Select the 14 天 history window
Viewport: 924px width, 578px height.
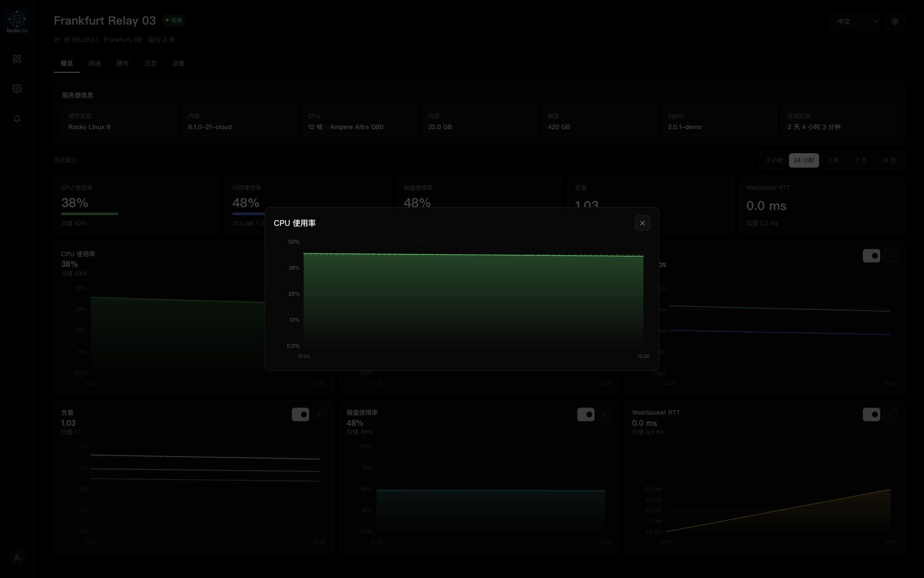click(889, 160)
